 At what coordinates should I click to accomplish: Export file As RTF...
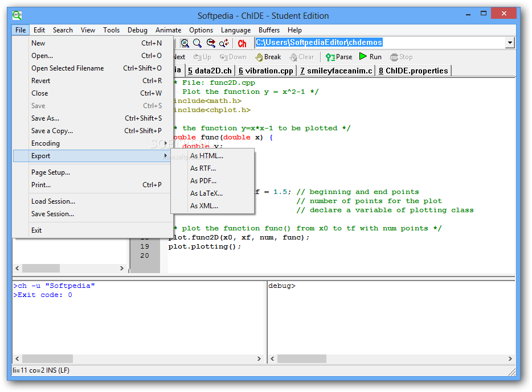[x=212, y=168]
